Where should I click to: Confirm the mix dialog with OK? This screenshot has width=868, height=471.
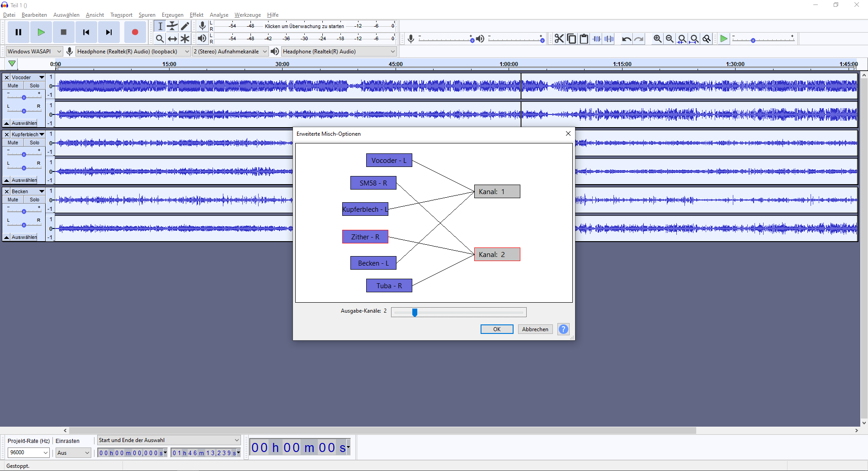(x=496, y=329)
